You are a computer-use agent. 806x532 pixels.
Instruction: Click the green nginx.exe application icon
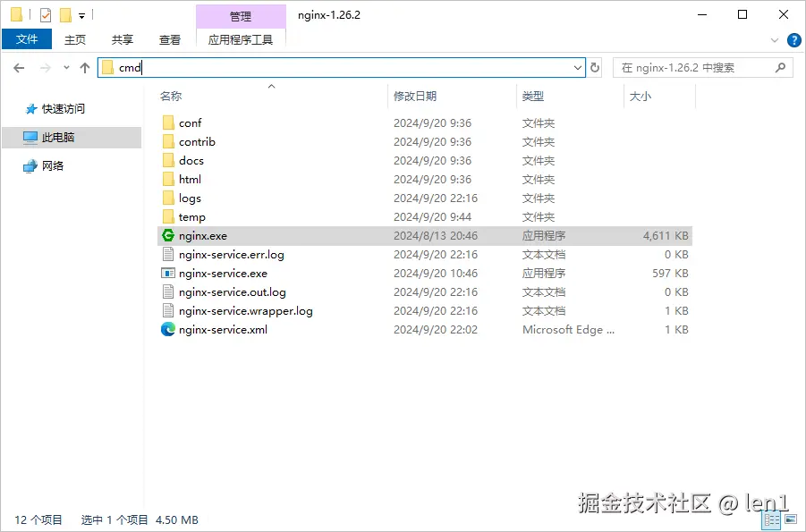168,235
